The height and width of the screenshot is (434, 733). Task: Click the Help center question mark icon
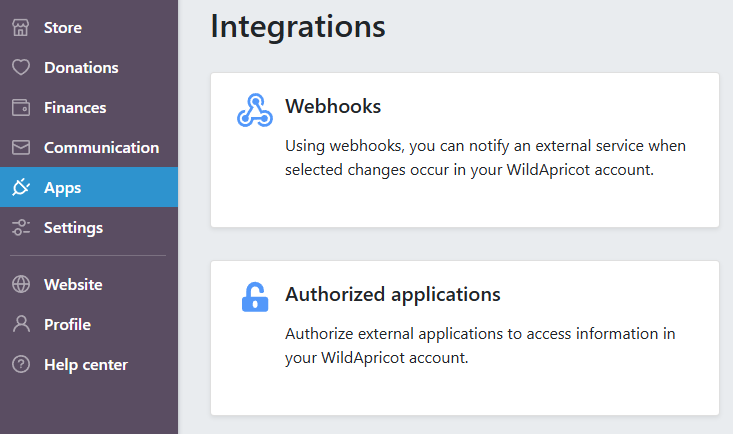(21, 365)
